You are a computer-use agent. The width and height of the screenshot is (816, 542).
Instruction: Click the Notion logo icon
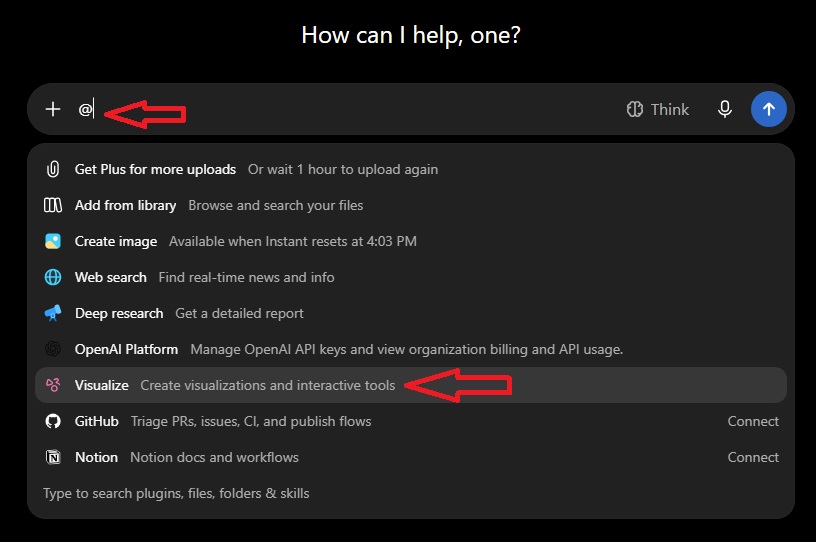[x=53, y=457]
